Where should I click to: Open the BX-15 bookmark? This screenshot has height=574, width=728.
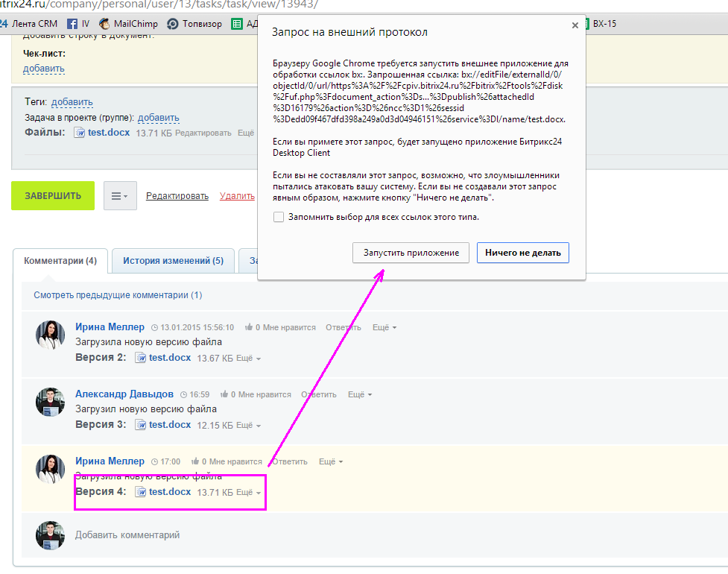click(x=602, y=24)
